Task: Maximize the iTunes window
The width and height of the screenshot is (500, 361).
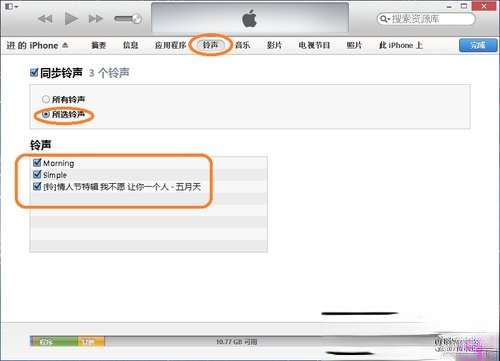Action: click(x=464, y=6)
